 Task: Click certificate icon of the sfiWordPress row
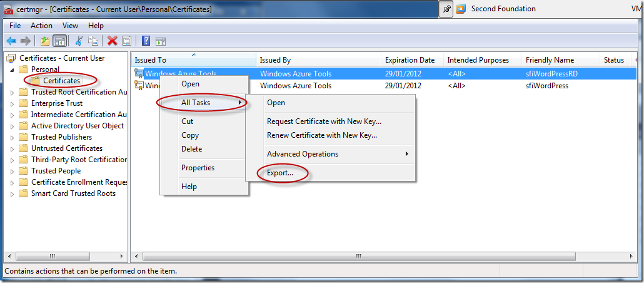[x=139, y=86]
